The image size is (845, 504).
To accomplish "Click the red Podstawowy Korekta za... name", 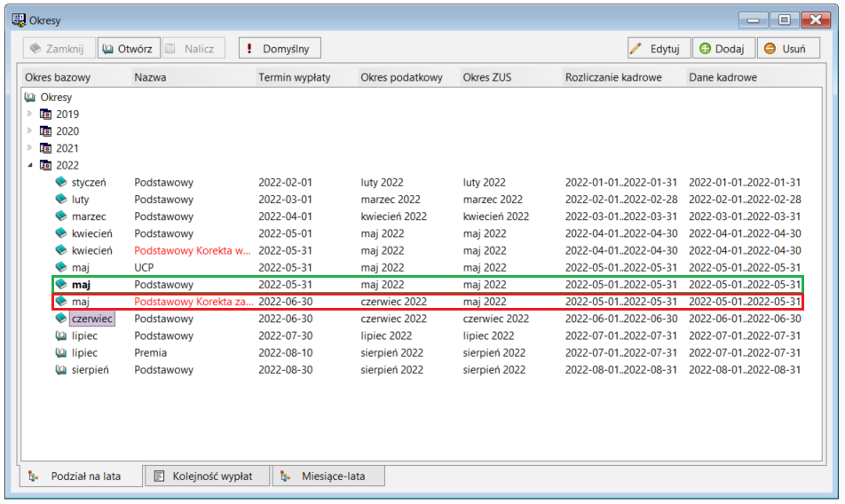I will [x=193, y=302].
